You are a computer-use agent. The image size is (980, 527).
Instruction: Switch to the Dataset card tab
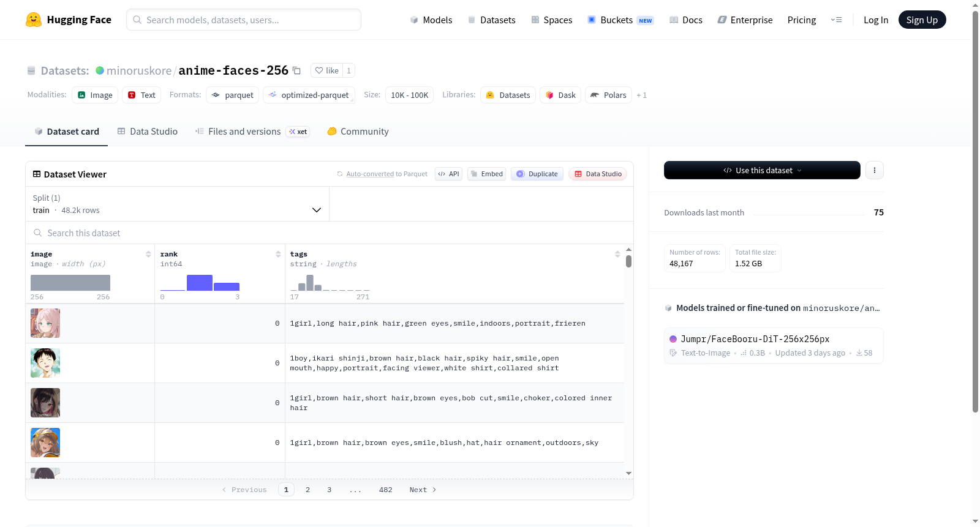[67, 132]
